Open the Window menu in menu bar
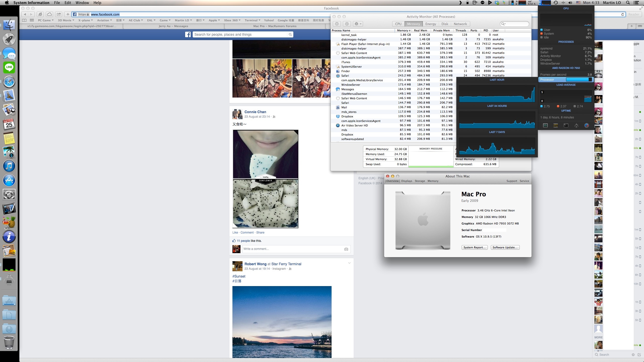This screenshot has width=644, height=362. (82, 3)
